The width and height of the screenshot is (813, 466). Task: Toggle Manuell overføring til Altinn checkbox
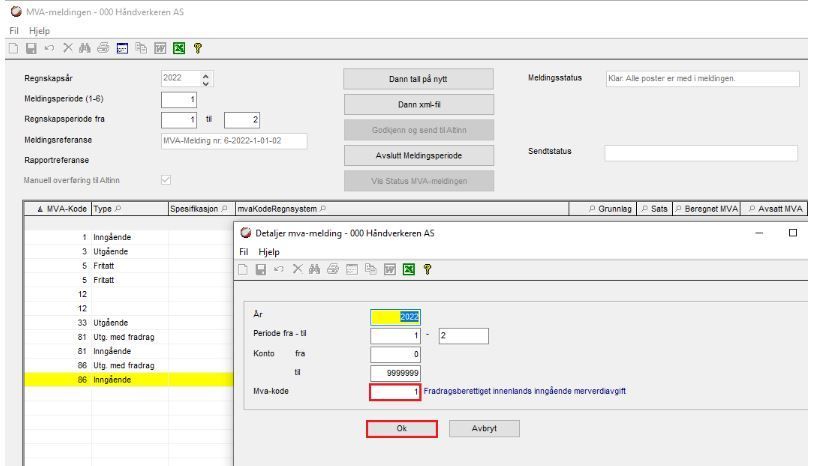click(x=166, y=180)
